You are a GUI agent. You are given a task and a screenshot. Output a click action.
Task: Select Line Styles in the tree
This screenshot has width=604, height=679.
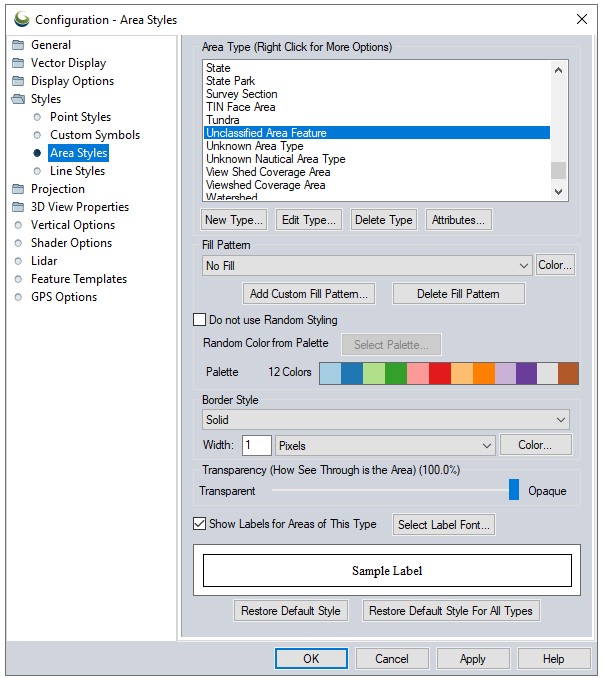(x=77, y=171)
